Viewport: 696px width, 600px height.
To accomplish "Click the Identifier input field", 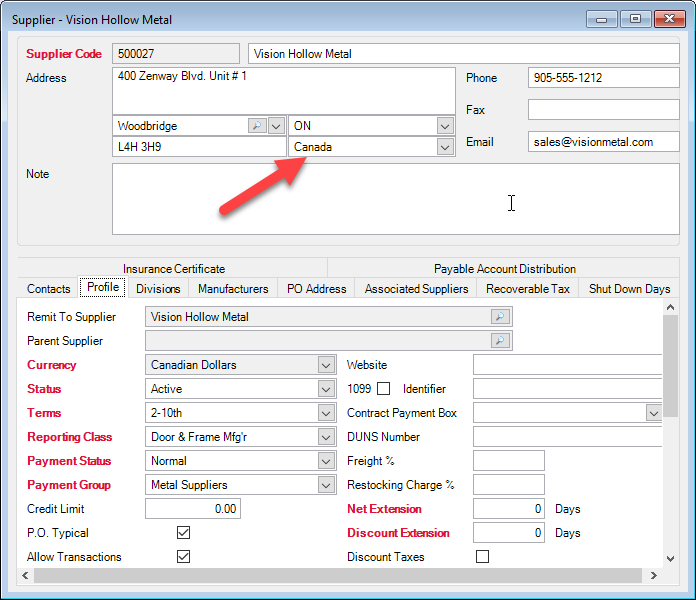I will (x=567, y=389).
